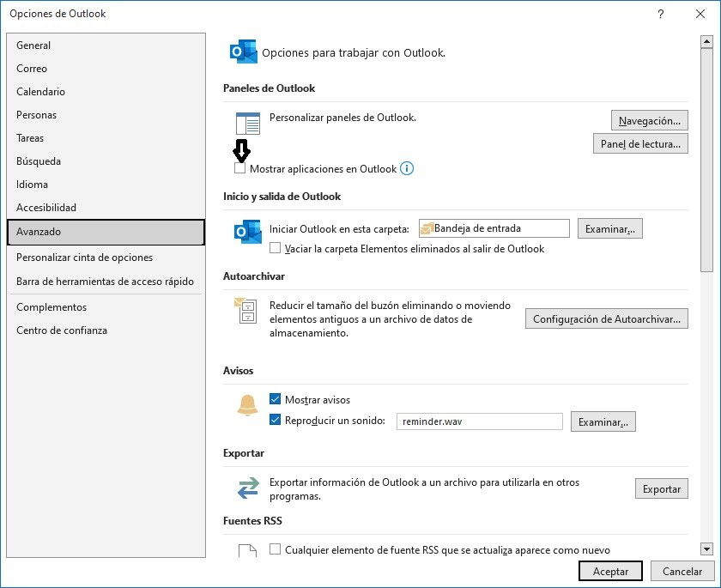The height and width of the screenshot is (588, 721).
Task: Click the scrollbar down arrow
Action: [x=706, y=549]
